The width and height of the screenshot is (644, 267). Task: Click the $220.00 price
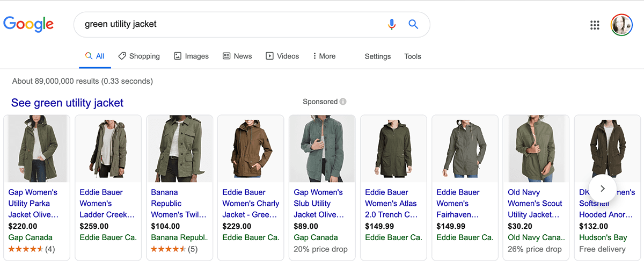coord(23,226)
